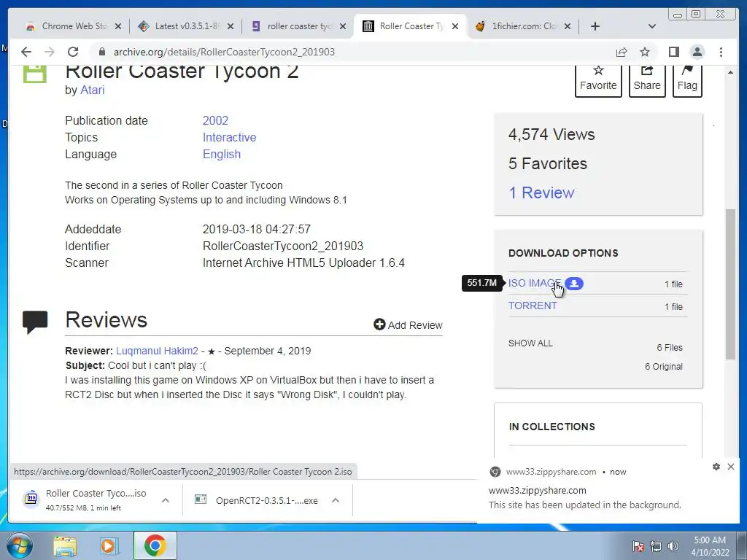Bookmark this page with the star icon

(645, 52)
